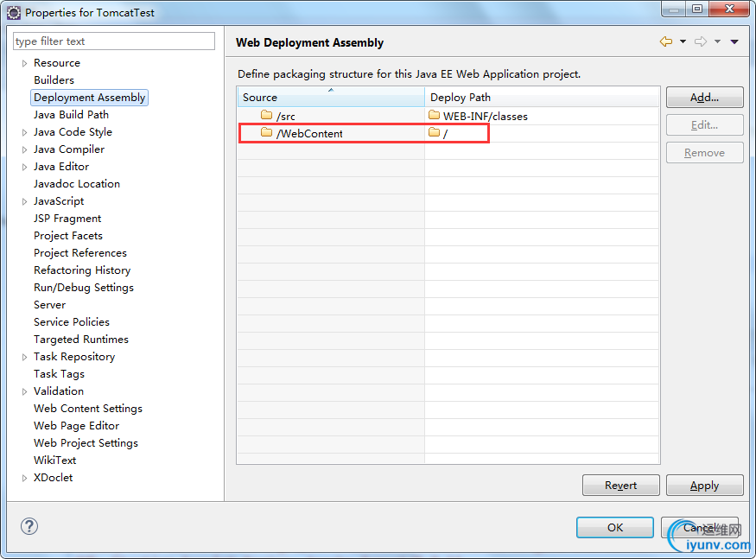The height and width of the screenshot is (559, 756).
Task: Expand the XDoclet node
Action: [x=24, y=478]
